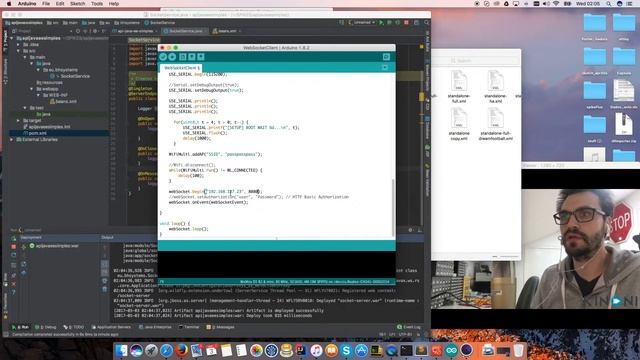Viewport: 640px width, 360px height.
Task: Click the iTunes icon in the Dock
Action: pyautogui.click(x=316, y=350)
